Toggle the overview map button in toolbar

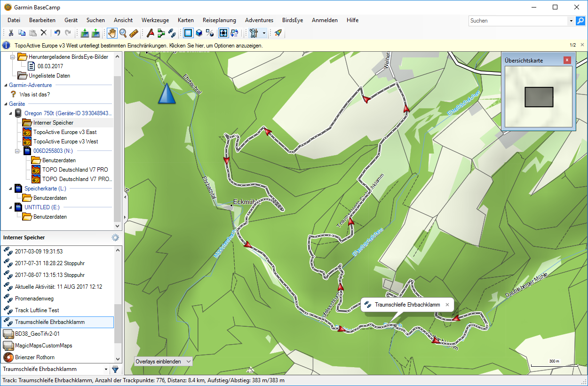(x=223, y=33)
